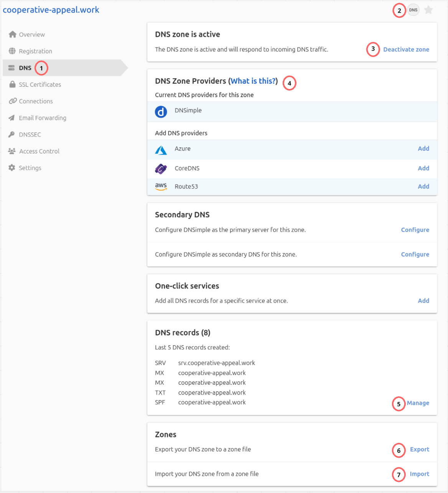Click the DNSSEC key icon
The width and height of the screenshot is (448, 493).
(12, 134)
